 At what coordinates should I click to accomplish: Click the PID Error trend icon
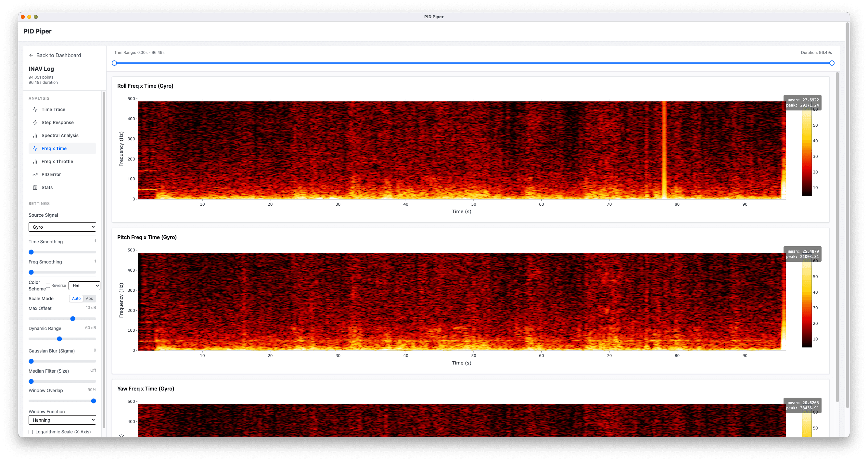[35, 174]
